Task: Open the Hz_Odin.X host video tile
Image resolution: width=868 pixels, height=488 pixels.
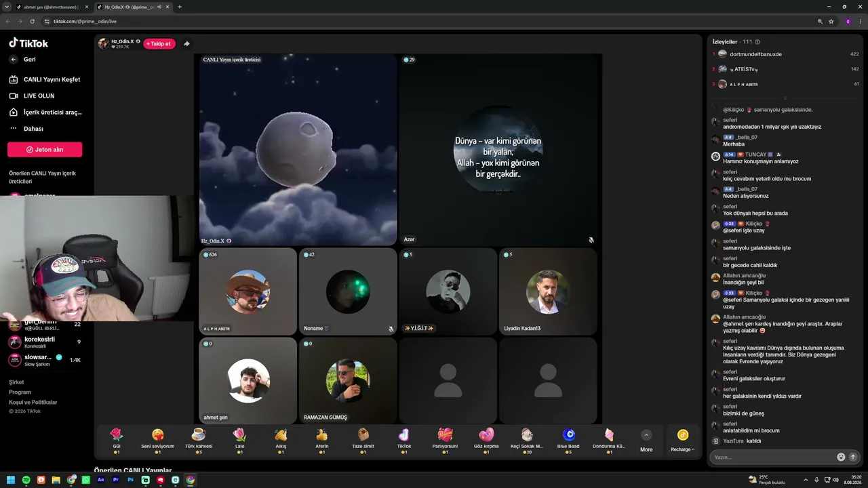Action: [x=298, y=149]
